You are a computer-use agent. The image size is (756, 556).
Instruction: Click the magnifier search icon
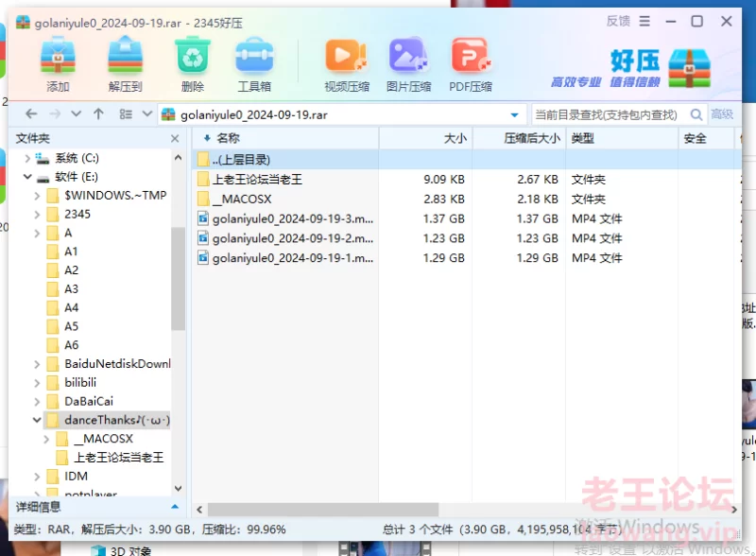point(696,114)
